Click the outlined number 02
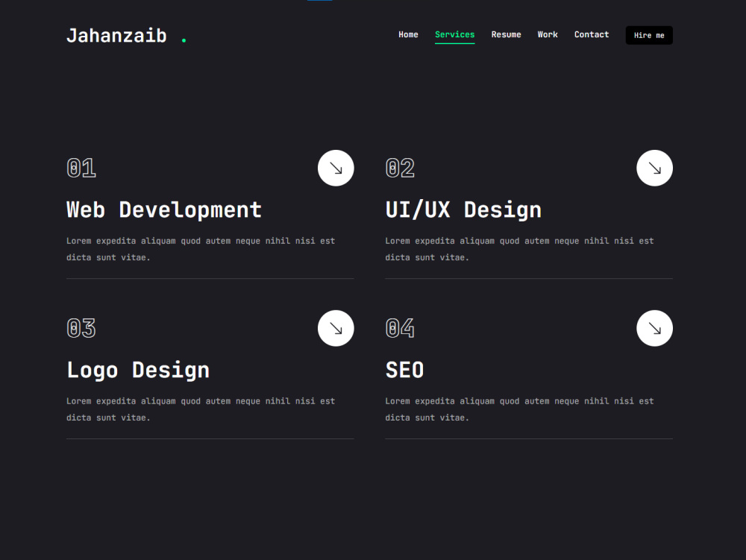This screenshot has height=560, width=746. tap(400, 169)
